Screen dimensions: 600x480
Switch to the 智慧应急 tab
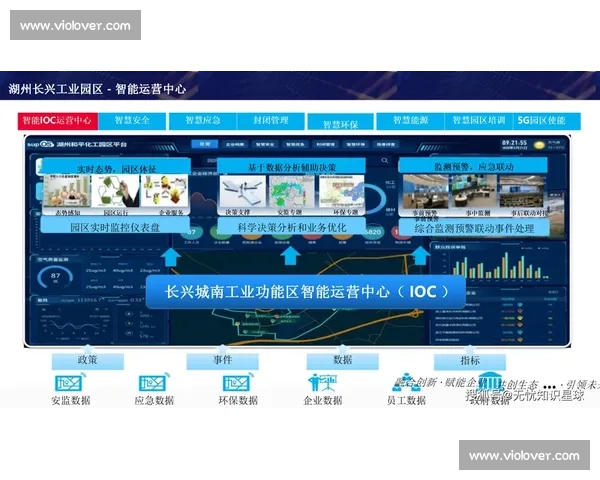click(x=203, y=121)
